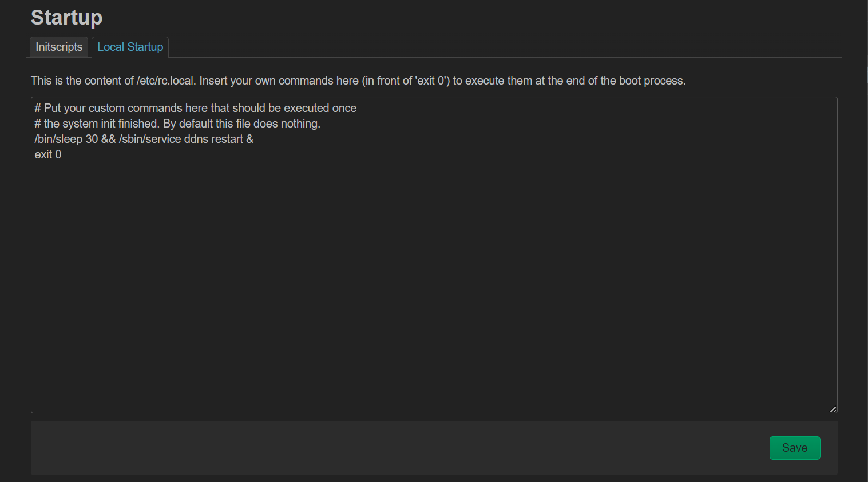Image resolution: width=868 pixels, height=482 pixels.
Task: Click the word 'ddns' in the command
Action: (x=196, y=139)
